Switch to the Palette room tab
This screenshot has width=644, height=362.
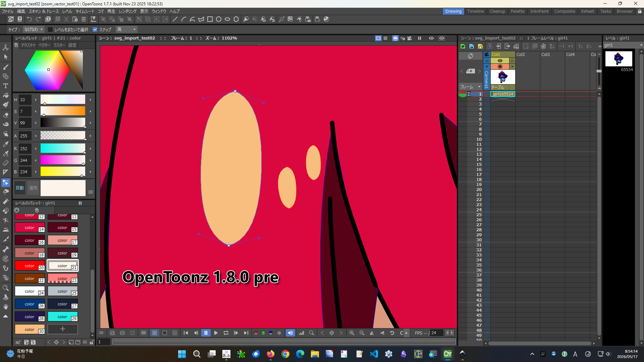point(518,11)
